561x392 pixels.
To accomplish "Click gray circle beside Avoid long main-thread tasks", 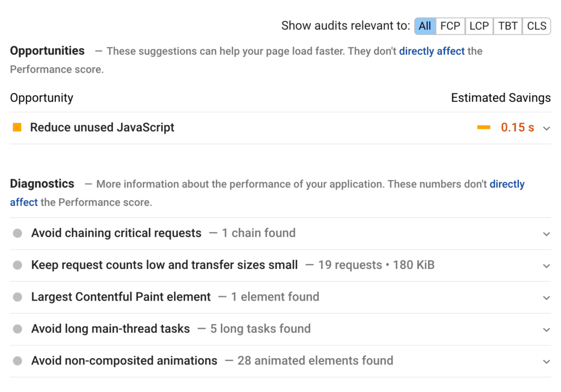I will coord(18,329).
